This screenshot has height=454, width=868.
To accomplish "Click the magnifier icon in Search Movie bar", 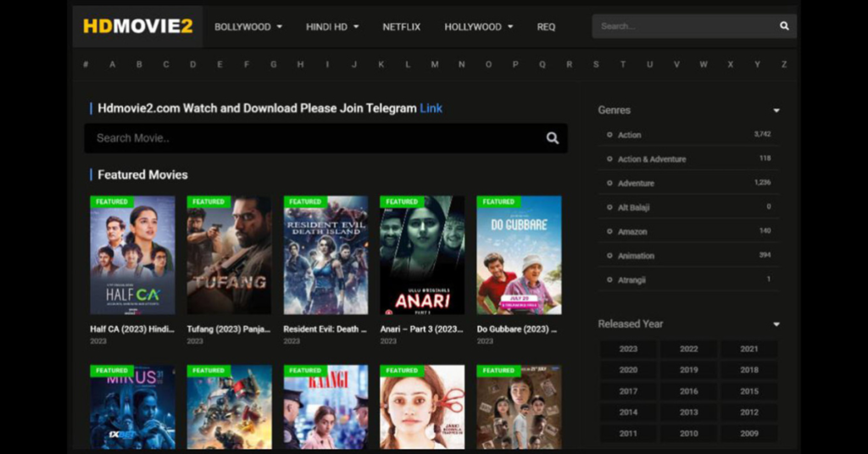I will point(552,138).
